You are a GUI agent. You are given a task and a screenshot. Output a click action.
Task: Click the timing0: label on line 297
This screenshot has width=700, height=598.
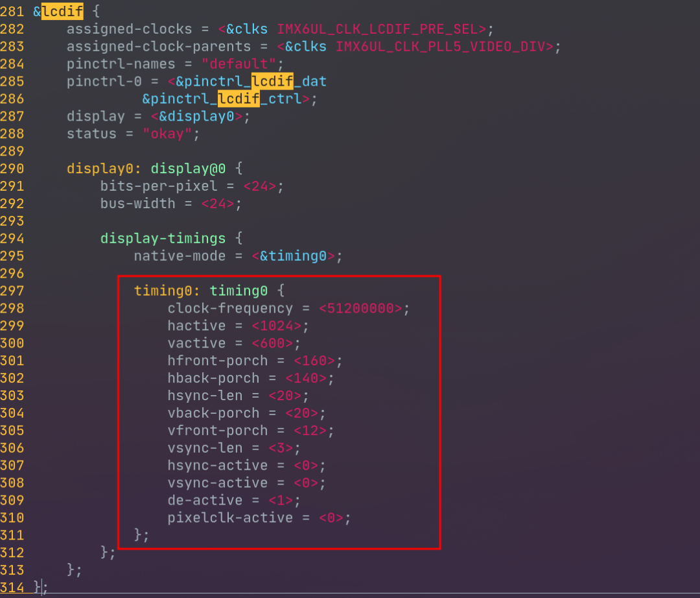click(167, 291)
